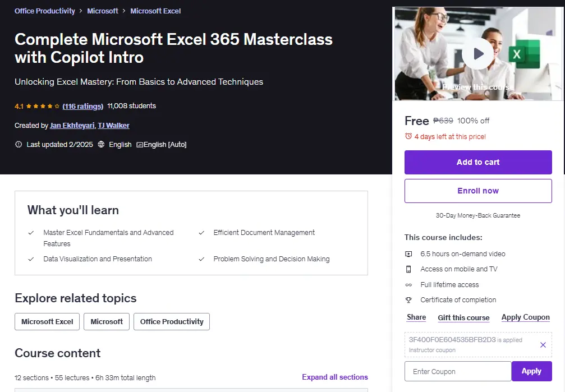Click the Share link
The image size is (565, 392).
point(416,317)
